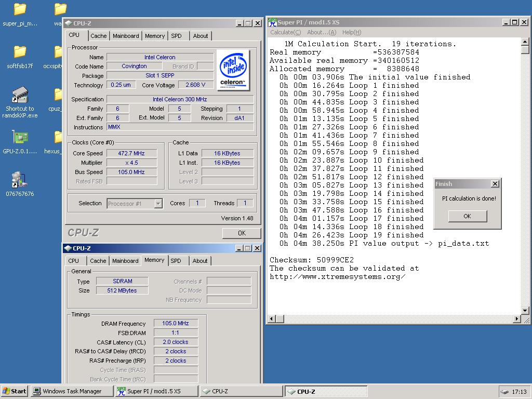Open the Help(H) menu in Super PI
Screen dimensions: 532x399
click(x=352, y=32)
